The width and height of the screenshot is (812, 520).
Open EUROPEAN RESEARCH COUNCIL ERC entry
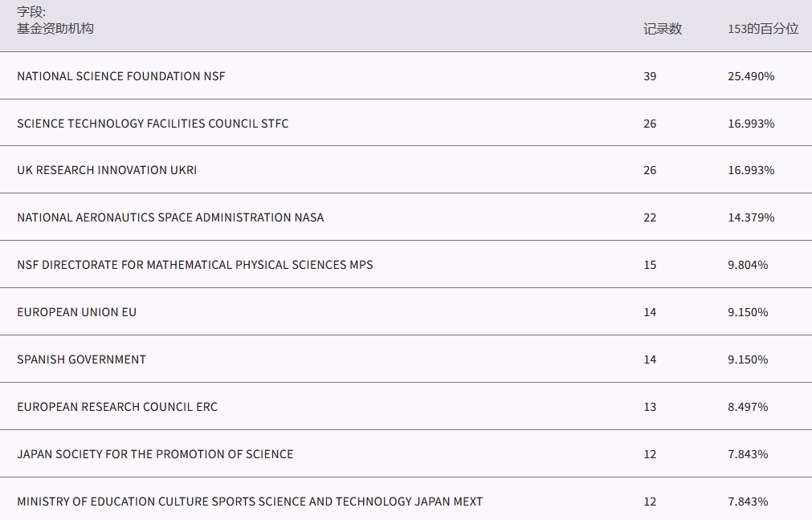click(117, 407)
